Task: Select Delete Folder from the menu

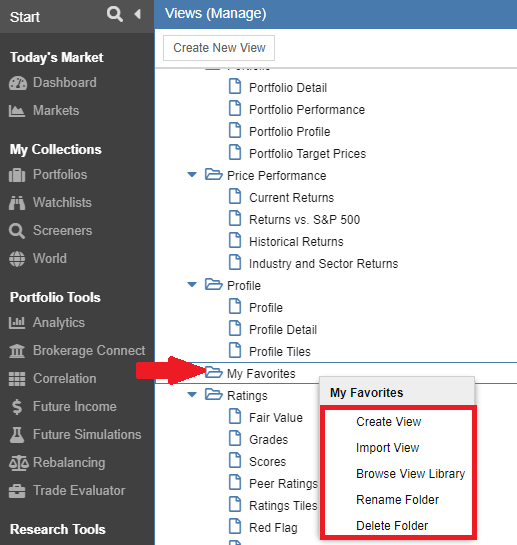Action: coord(392,526)
